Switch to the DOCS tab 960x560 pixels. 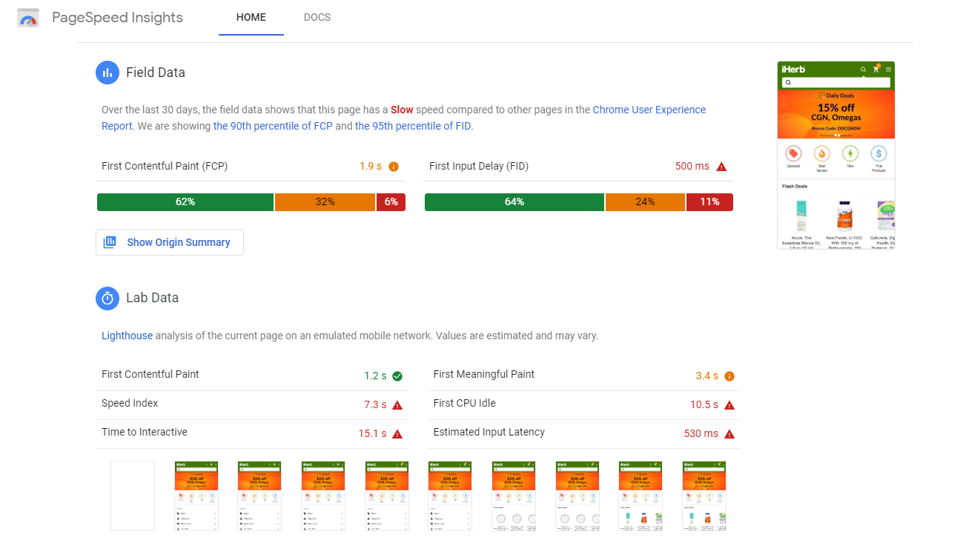[317, 17]
